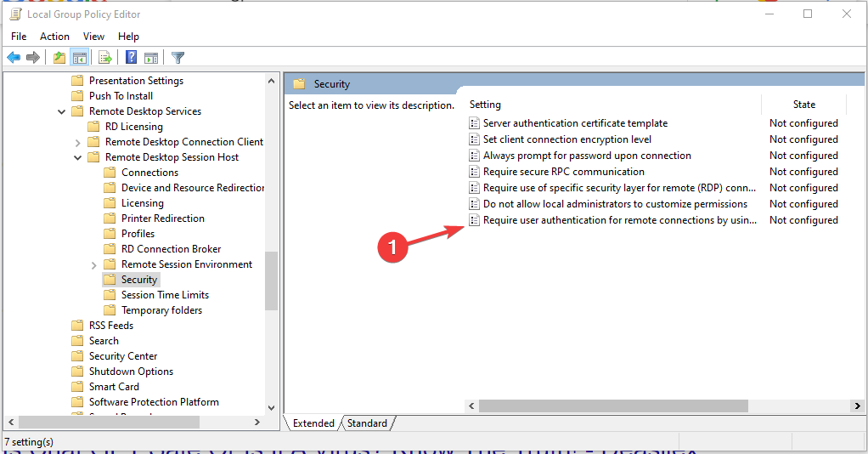Screen dimensions: 868x454
Task: Select Session Time Limits in the tree
Action: pos(165,295)
